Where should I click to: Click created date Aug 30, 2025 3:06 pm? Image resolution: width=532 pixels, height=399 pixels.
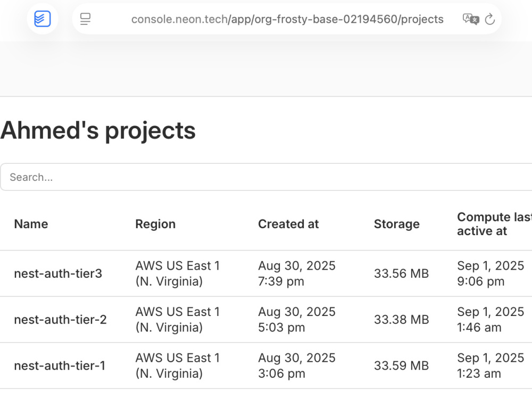click(x=296, y=366)
